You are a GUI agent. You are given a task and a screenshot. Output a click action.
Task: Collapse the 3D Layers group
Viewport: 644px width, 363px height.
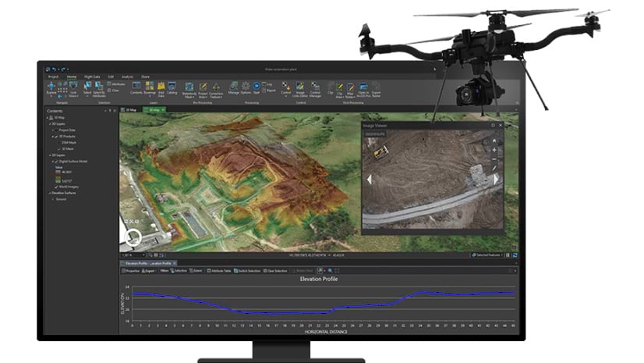tap(49, 124)
